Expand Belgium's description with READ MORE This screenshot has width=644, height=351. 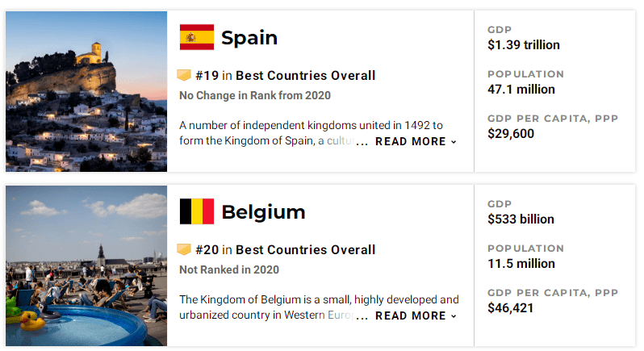(416, 315)
